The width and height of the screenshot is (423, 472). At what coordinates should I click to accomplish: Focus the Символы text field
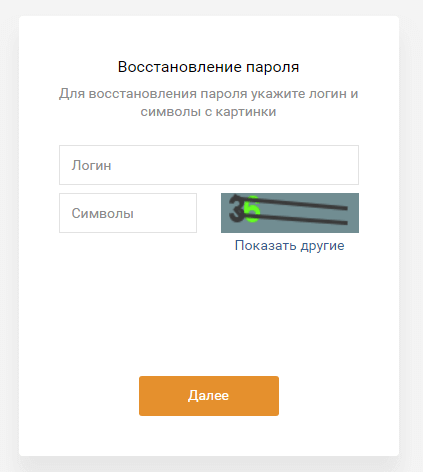click(x=128, y=213)
